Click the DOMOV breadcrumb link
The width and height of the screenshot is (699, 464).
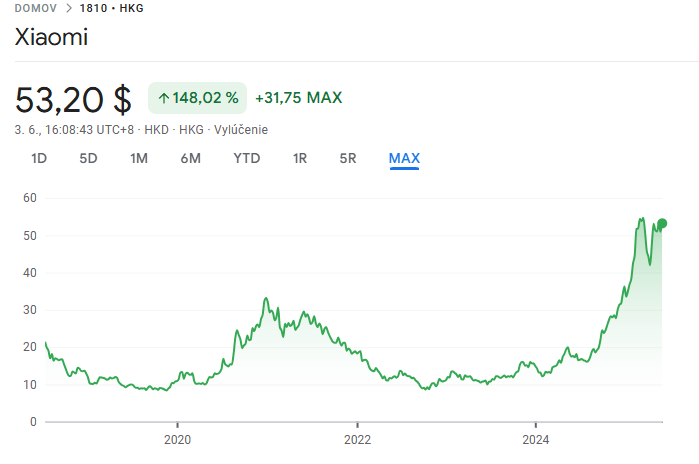(37, 8)
